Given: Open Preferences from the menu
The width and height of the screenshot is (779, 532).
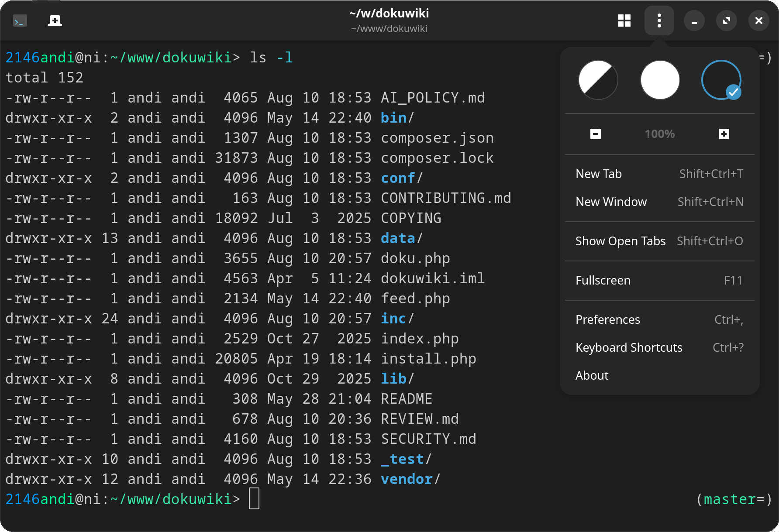Looking at the screenshot, I should click(660, 319).
